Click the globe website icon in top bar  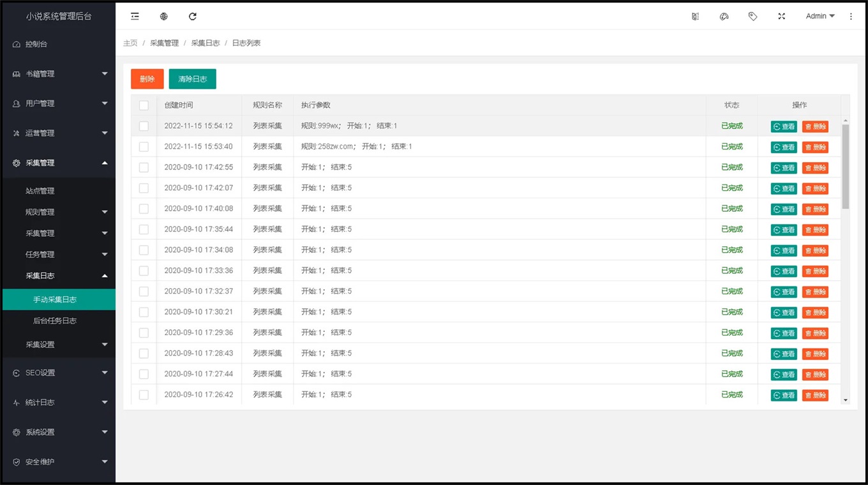click(x=164, y=17)
